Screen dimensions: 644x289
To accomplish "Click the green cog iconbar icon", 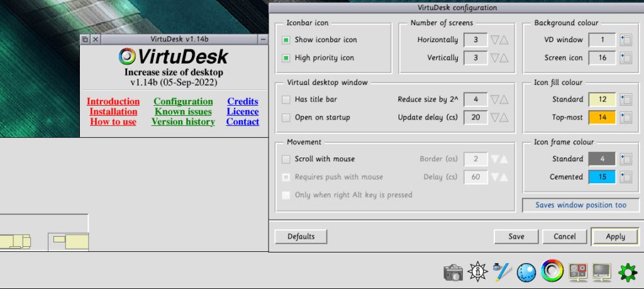I will click(628, 272).
